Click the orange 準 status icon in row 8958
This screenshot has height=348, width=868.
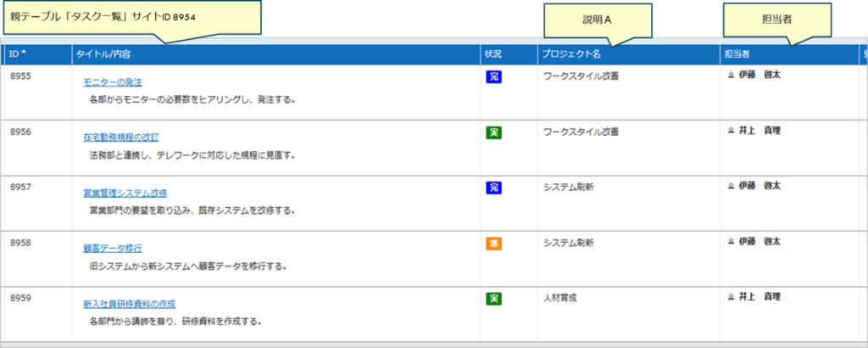493,244
